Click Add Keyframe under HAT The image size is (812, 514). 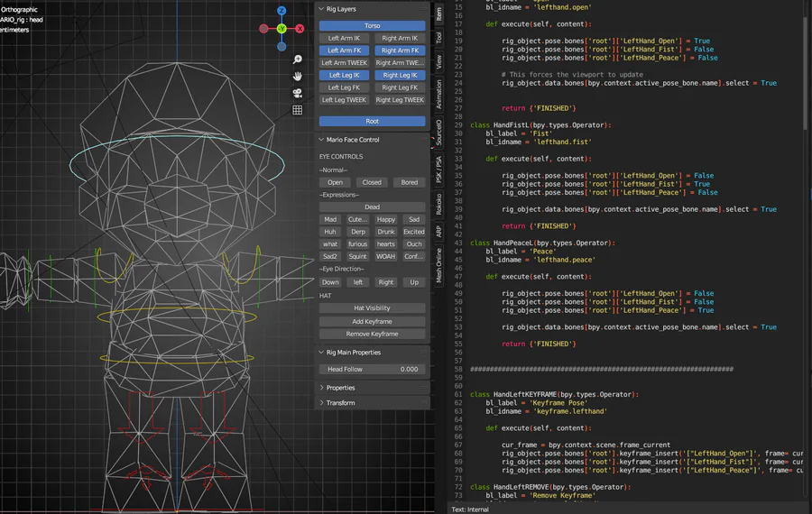pos(372,321)
